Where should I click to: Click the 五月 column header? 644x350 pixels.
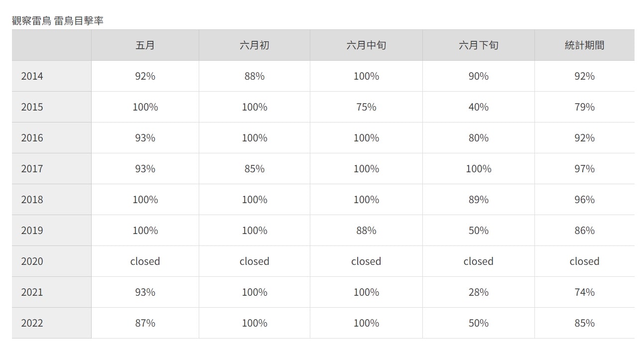coord(145,45)
